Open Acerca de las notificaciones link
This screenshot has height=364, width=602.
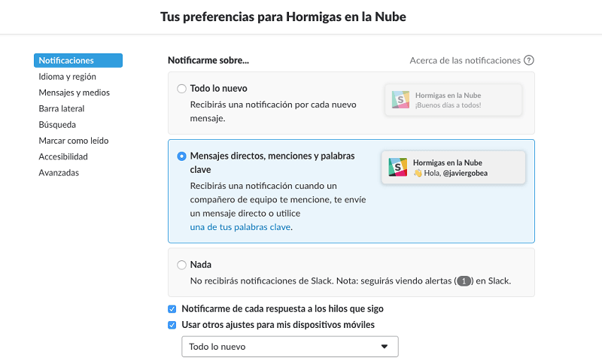465,61
